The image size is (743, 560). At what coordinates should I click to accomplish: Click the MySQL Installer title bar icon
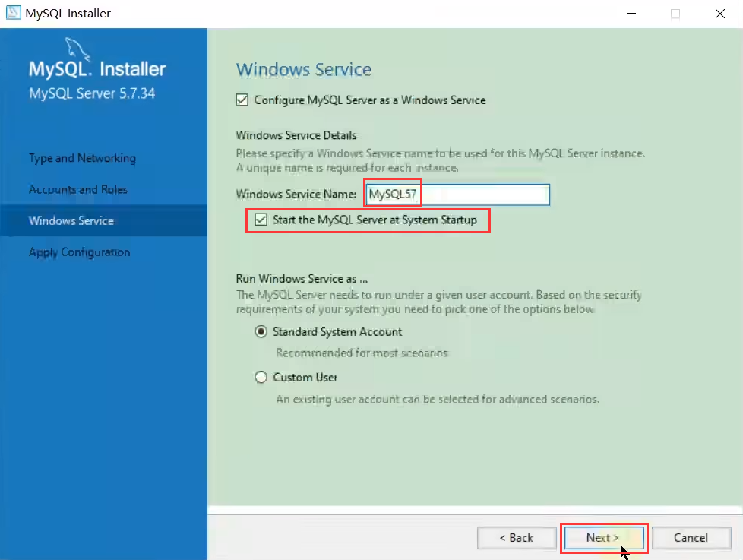click(13, 13)
